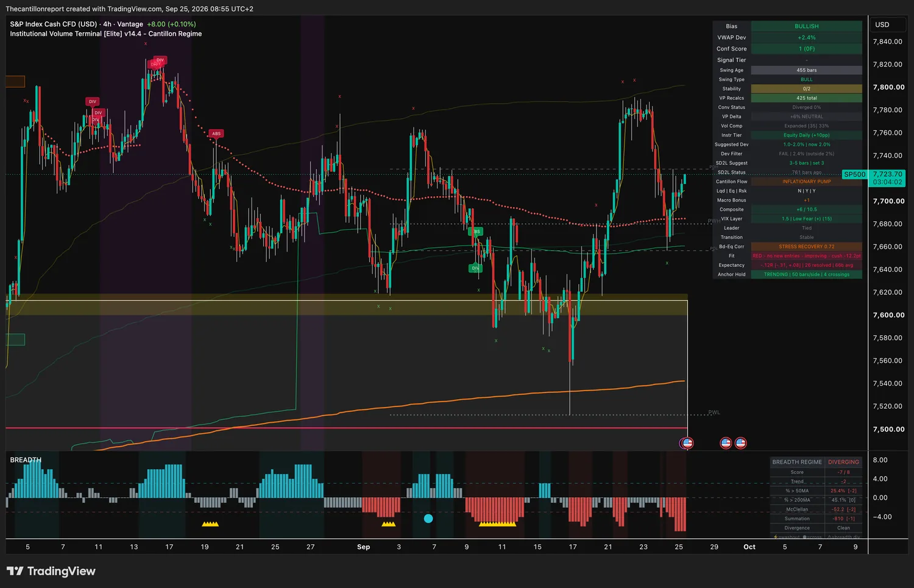Click the % > 50MA value 25.4%
This screenshot has height=588, width=914.
(x=843, y=491)
